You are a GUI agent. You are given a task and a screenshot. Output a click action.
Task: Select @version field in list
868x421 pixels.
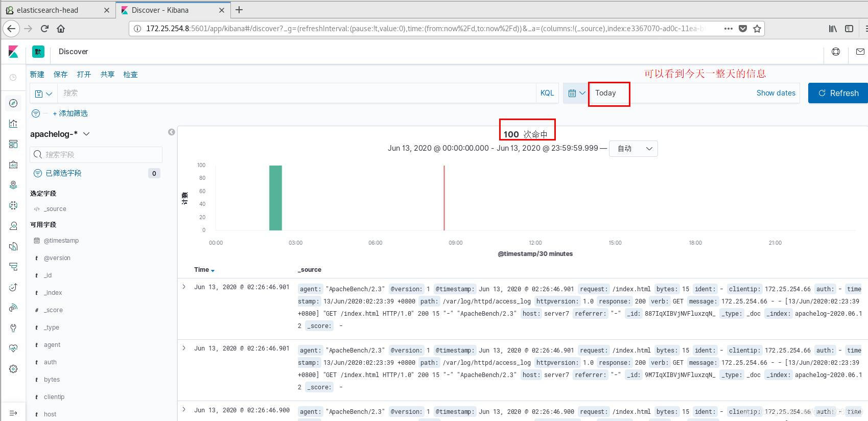pos(57,258)
